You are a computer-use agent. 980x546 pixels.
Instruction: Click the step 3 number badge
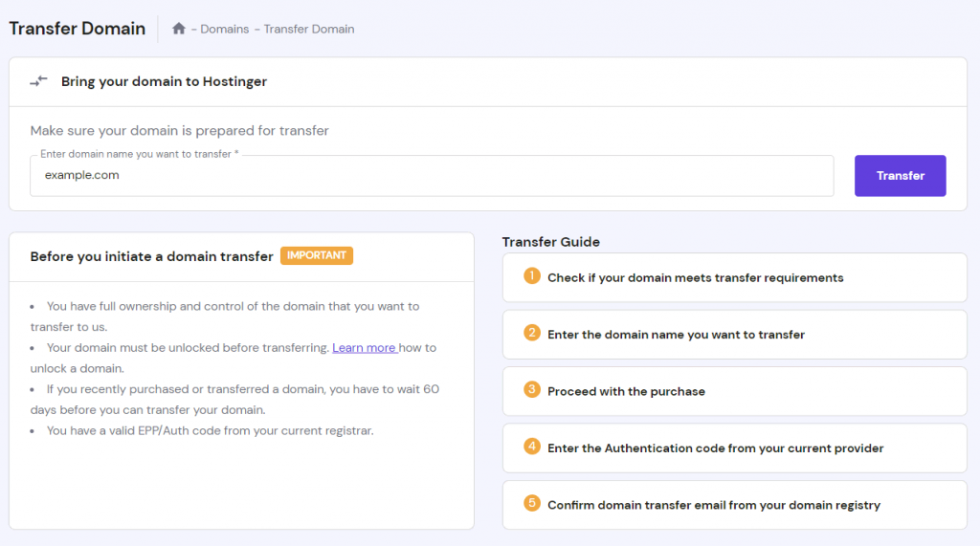pyautogui.click(x=532, y=390)
